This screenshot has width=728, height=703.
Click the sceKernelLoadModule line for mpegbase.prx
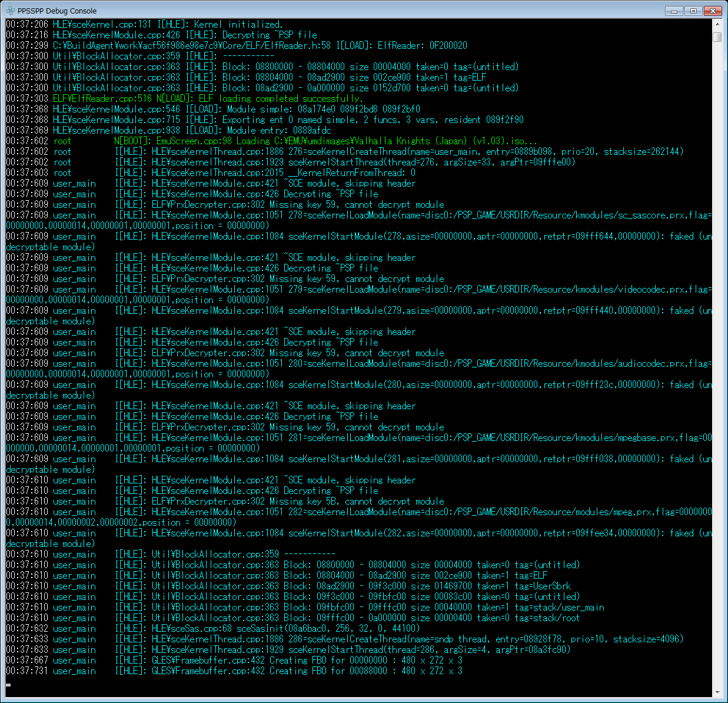coord(359,443)
